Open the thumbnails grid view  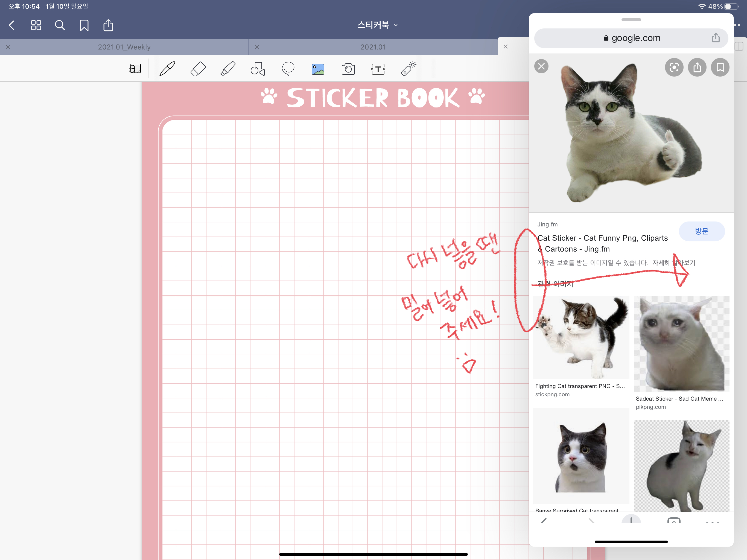[x=36, y=25]
